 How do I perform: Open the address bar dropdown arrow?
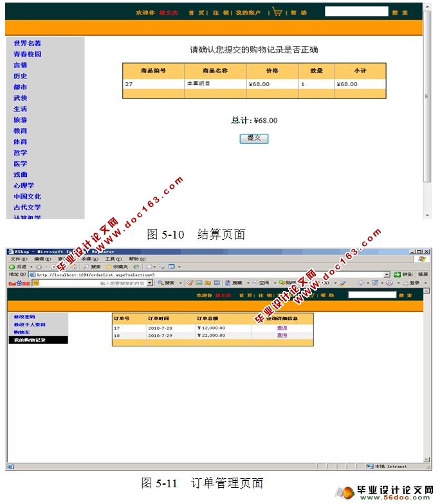(387, 274)
